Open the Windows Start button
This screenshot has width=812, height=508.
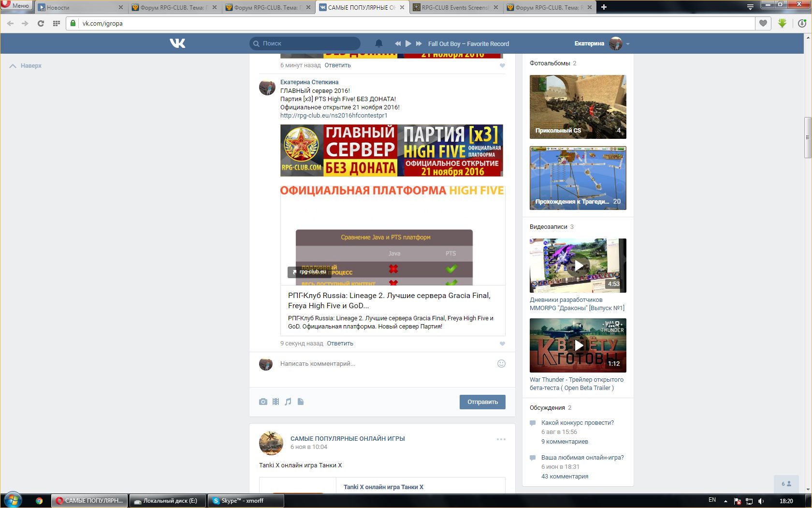[13, 500]
